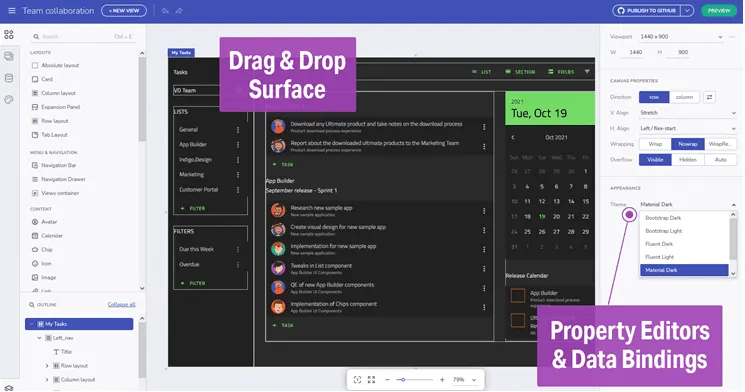This screenshot has height=392, width=745.
Task: Open the components grid sidebar icon
Action: click(9, 35)
